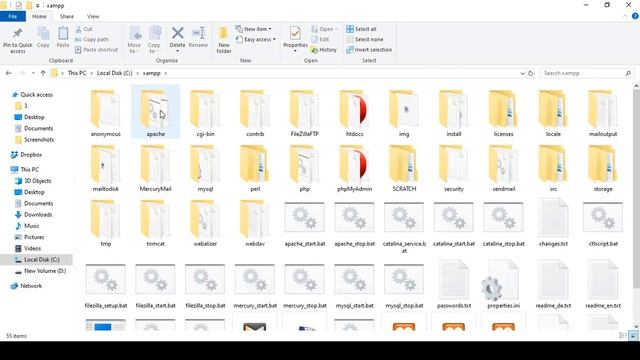Open Help question mark icon
The height and width of the screenshot is (360, 640).
pos(635,16)
